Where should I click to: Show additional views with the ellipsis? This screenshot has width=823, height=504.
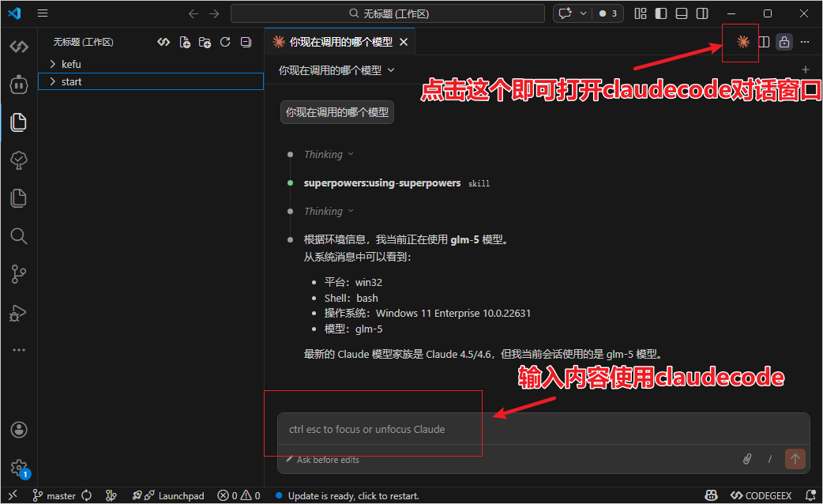click(x=19, y=350)
